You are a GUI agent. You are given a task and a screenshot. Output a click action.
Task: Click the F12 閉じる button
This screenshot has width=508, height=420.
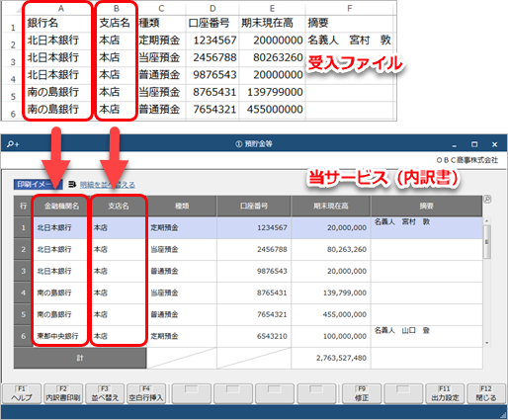pos(486,393)
